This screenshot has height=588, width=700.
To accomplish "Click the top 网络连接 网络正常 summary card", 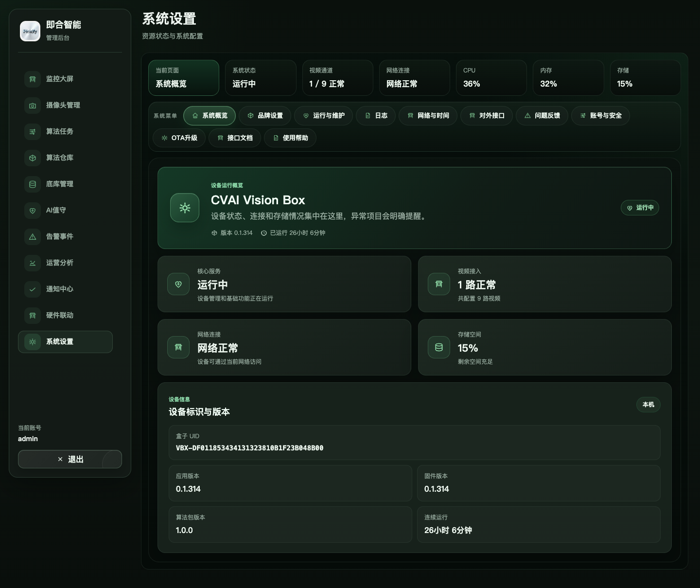I will point(415,78).
